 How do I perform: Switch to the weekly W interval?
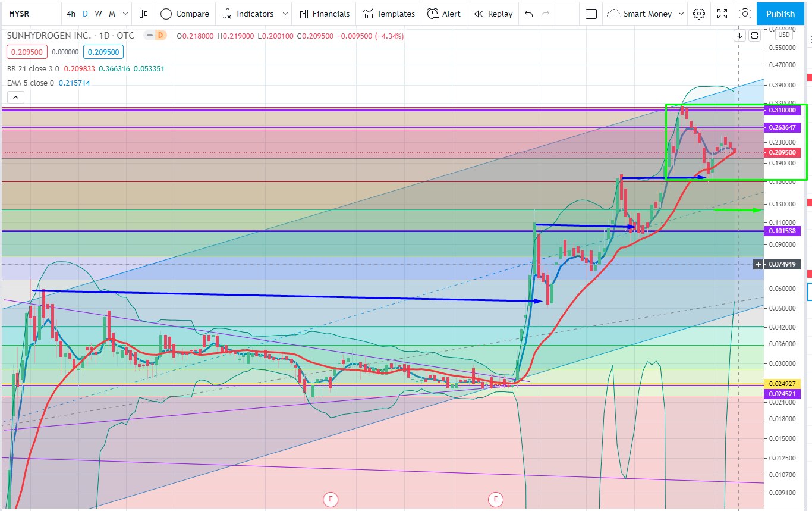[98, 14]
